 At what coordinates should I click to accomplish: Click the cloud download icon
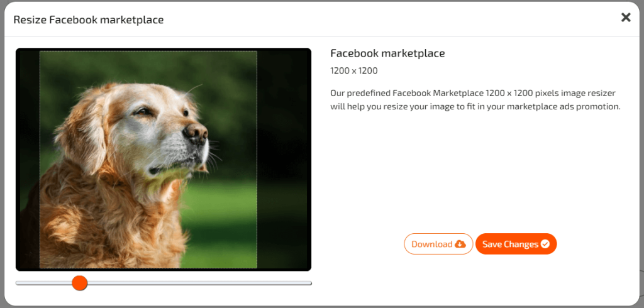click(x=460, y=244)
